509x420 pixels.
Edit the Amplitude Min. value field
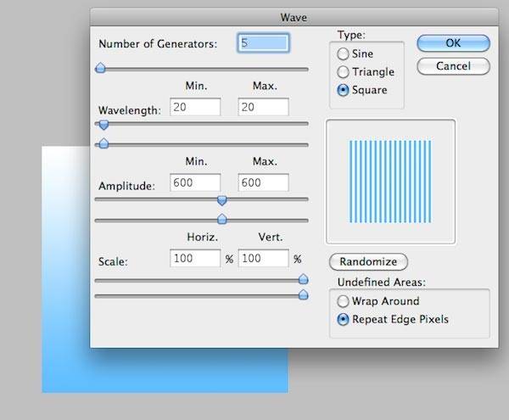point(195,182)
